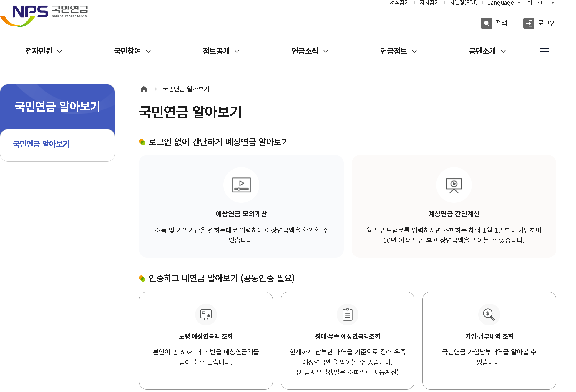Screen dimensions: 576x392
Task: Click the 노령 예상연금액 조회 monitor icon
Action: (x=206, y=314)
